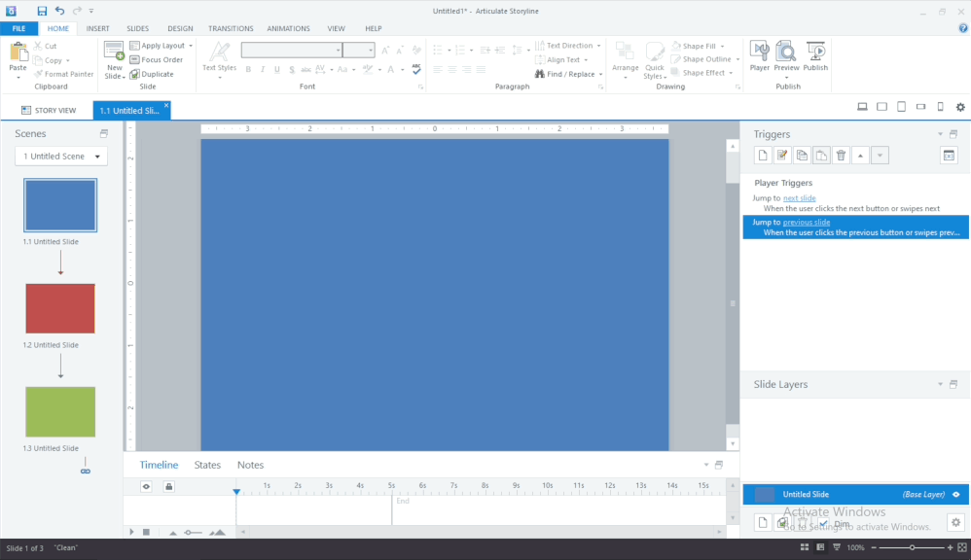The height and width of the screenshot is (560, 971).
Task: Switch to the States tab
Action: pyautogui.click(x=207, y=465)
